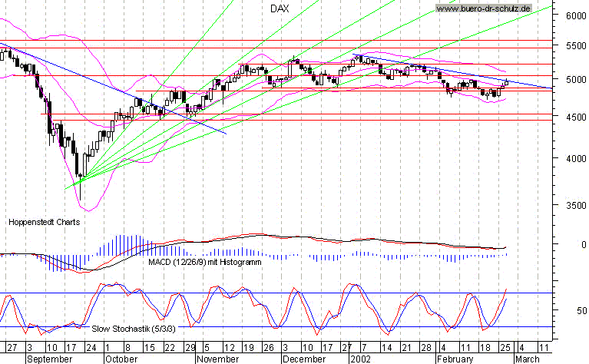The height and width of the screenshot is (364, 589).
Task: Click the 4500 price axis value
Action: pos(576,117)
